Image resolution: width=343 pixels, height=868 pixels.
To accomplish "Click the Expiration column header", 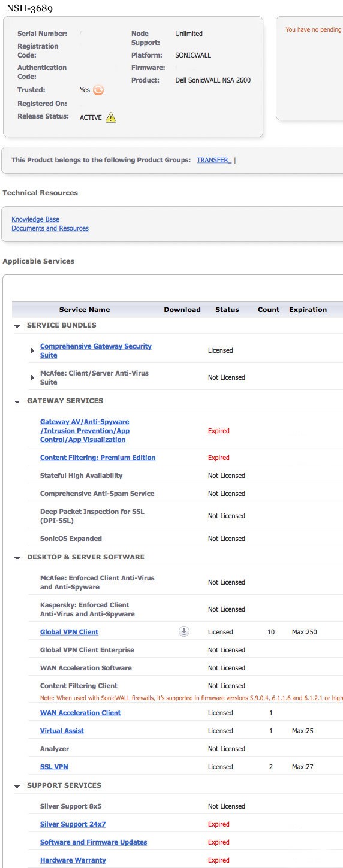I will click(x=308, y=310).
